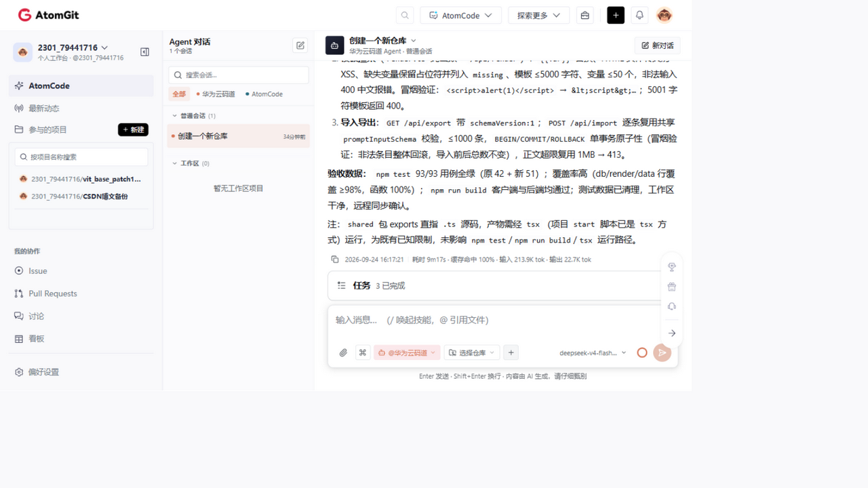Click the headset support icon
The width and height of the screenshot is (868, 488).
[x=671, y=306]
